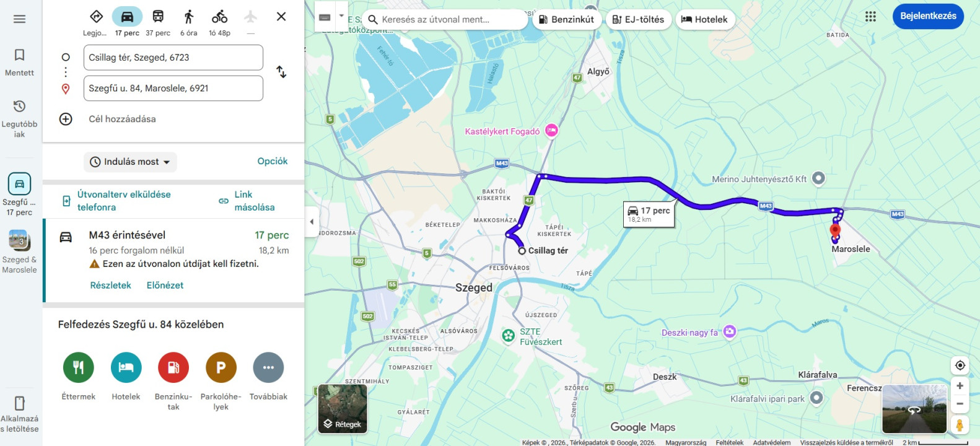Swap start and destination points
This screenshot has width=980, height=446.
click(281, 72)
